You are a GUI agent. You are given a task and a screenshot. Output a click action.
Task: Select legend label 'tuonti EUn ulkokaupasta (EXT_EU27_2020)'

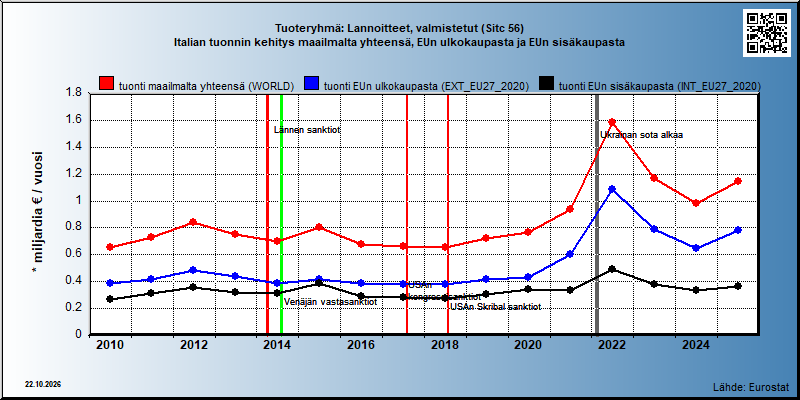coord(427,86)
